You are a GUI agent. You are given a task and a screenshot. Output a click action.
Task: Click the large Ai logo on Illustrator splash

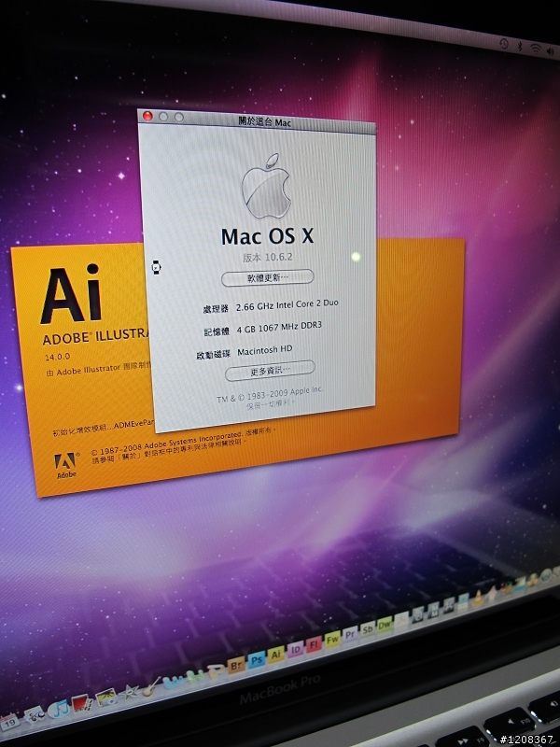point(72,294)
